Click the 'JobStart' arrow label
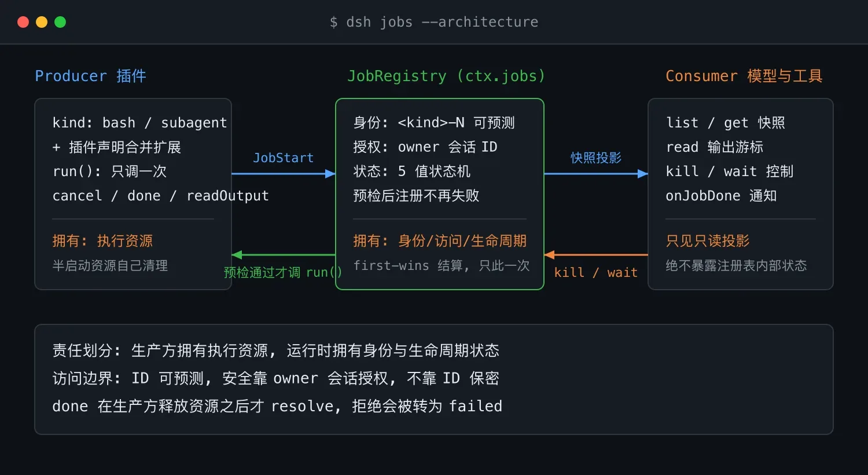 click(x=283, y=158)
